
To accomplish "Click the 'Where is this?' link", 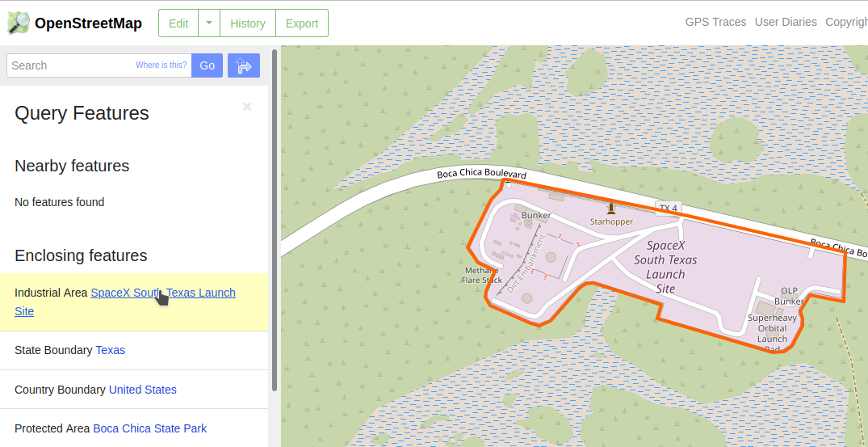I will click(x=161, y=65).
